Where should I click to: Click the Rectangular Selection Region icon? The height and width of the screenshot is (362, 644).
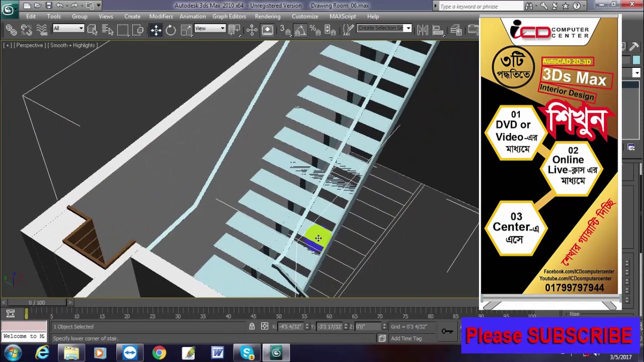click(123, 30)
